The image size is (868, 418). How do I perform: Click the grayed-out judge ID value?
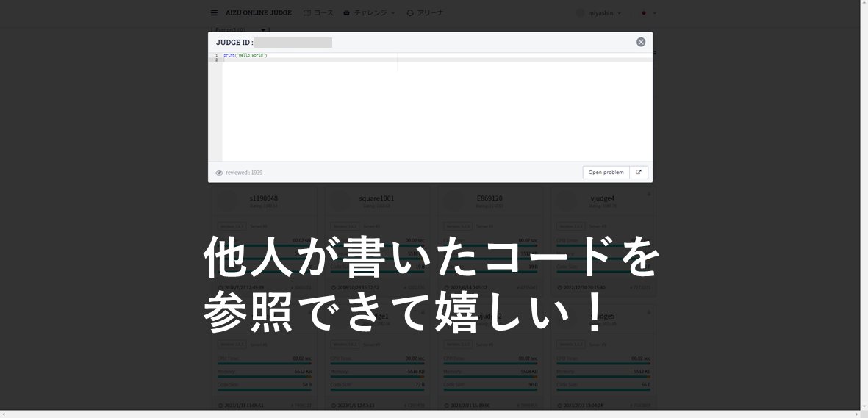click(293, 43)
